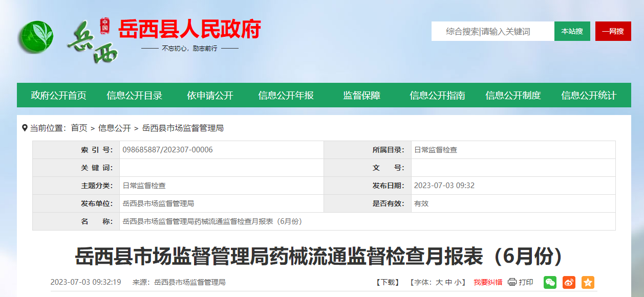Viewport: 644px width, 297px height.
Task: Open 依申请公开 menu item
Action: [210, 95]
